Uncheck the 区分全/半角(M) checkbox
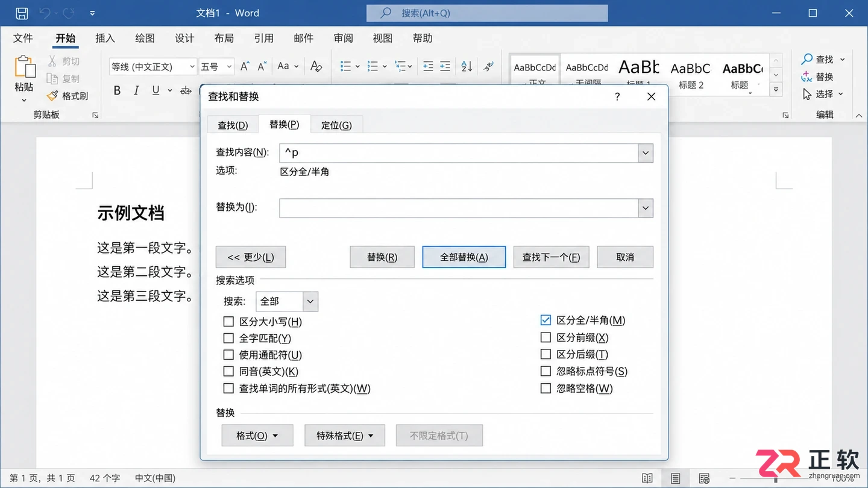 click(546, 320)
